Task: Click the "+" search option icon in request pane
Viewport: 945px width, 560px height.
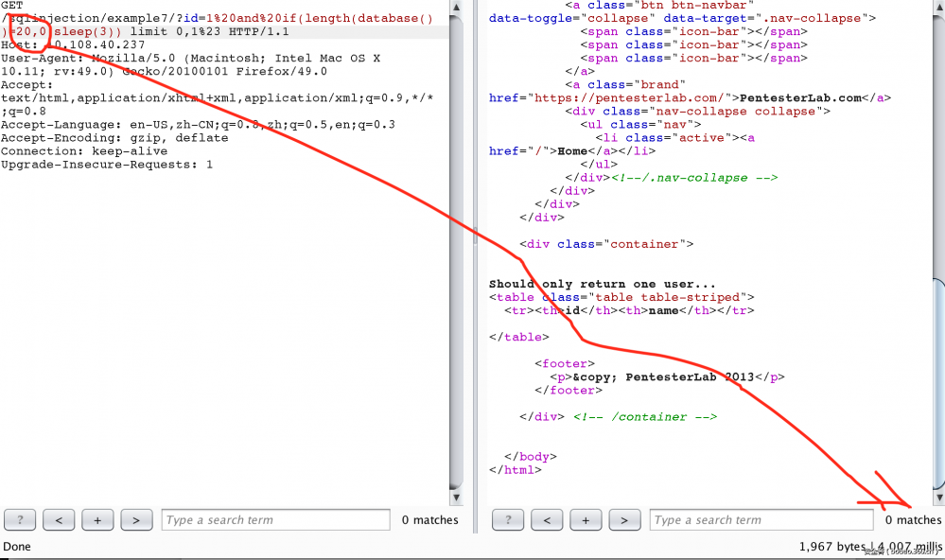Action: (x=97, y=519)
